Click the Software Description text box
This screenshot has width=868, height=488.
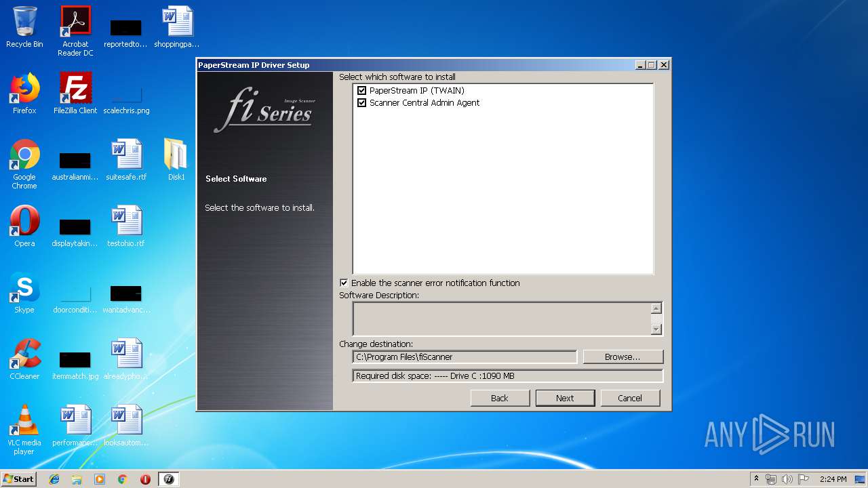point(502,319)
